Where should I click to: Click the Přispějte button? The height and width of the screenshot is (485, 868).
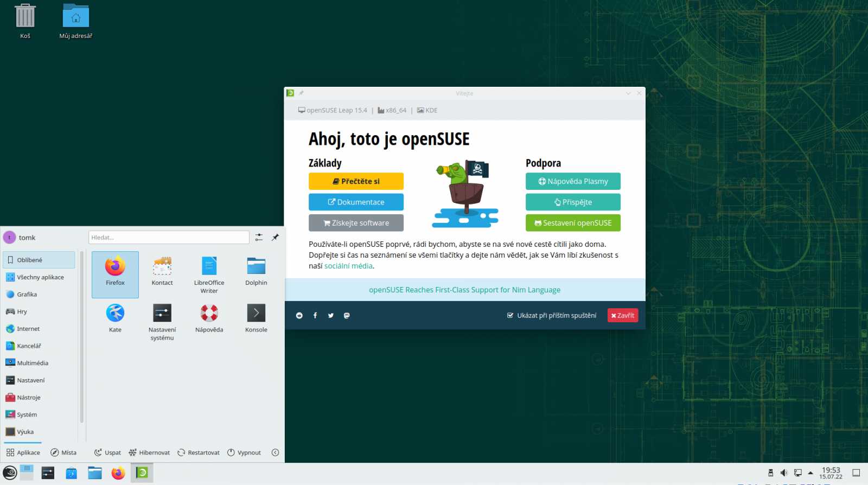pyautogui.click(x=573, y=202)
